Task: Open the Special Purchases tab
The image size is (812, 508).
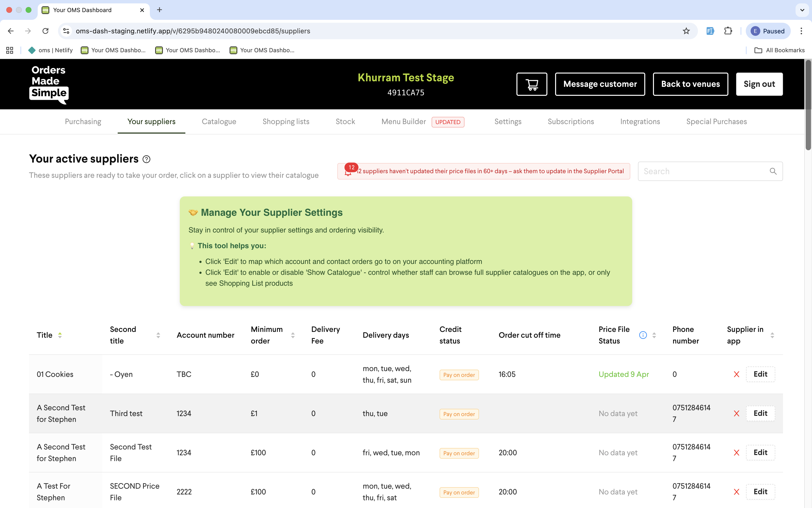Action: [x=716, y=122]
